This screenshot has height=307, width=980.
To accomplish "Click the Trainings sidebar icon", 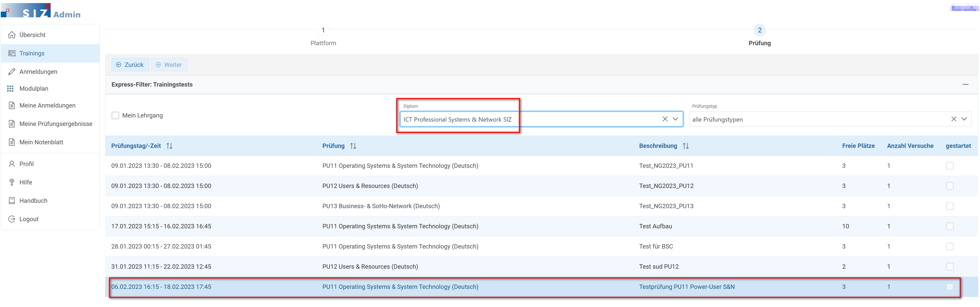I will coord(12,53).
